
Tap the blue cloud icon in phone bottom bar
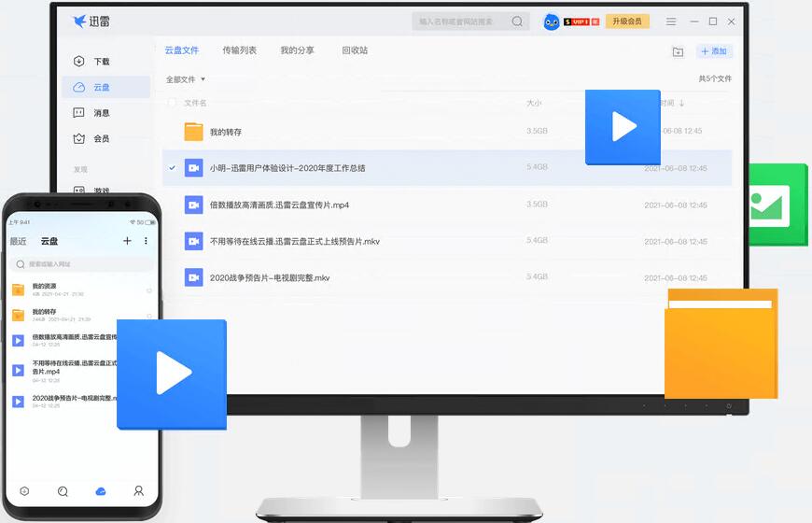click(101, 491)
